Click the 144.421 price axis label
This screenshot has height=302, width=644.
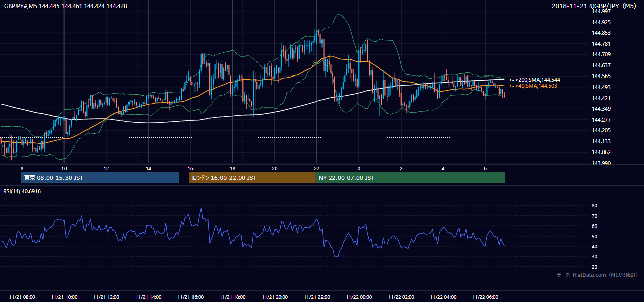(x=601, y=98)
